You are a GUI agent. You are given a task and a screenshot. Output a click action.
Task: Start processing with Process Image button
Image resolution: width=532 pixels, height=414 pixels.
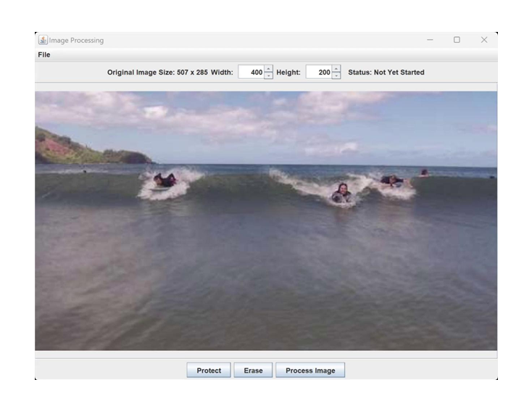[x=310, y=370]
